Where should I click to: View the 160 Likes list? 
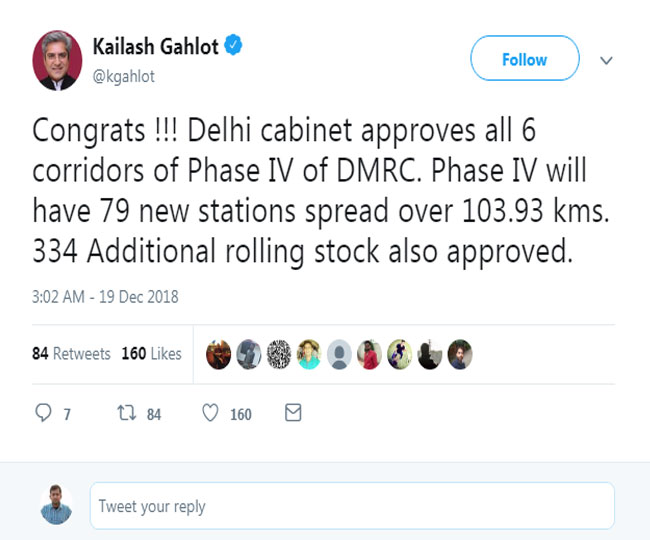click(151, 354)
